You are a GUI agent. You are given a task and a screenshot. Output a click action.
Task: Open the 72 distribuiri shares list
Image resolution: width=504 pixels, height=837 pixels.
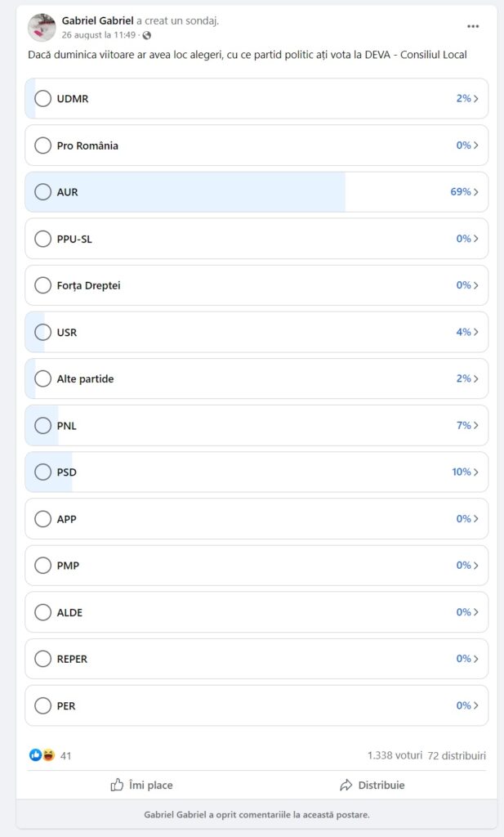[457, 755]
